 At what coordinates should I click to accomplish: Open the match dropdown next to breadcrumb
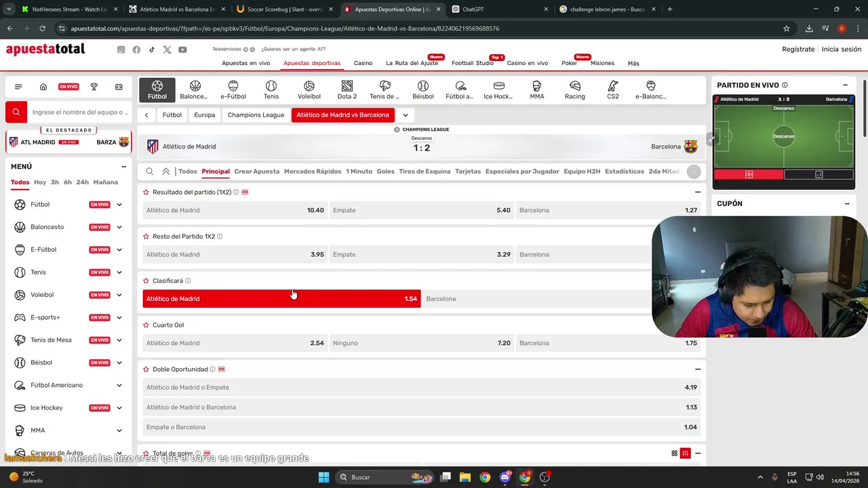pos(406,115)
